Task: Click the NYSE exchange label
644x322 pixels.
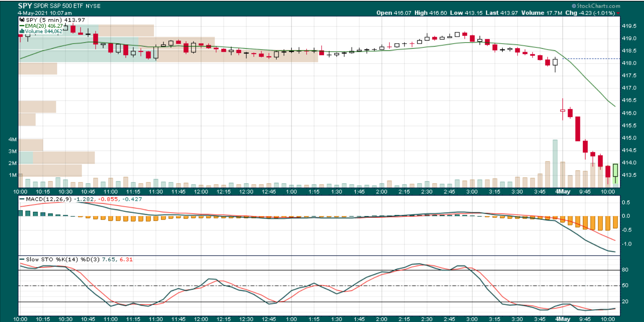Action: click(93, 6)
